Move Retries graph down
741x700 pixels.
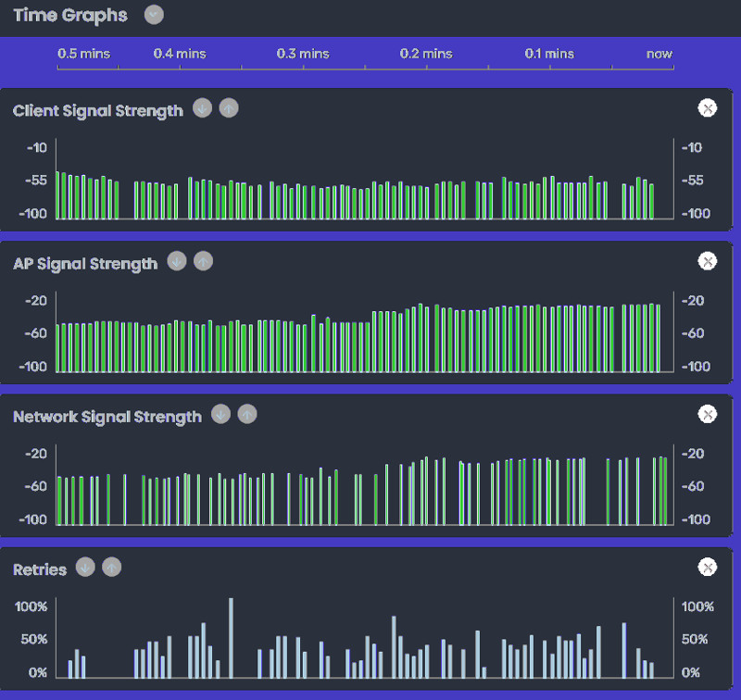[x=85, y=567]
